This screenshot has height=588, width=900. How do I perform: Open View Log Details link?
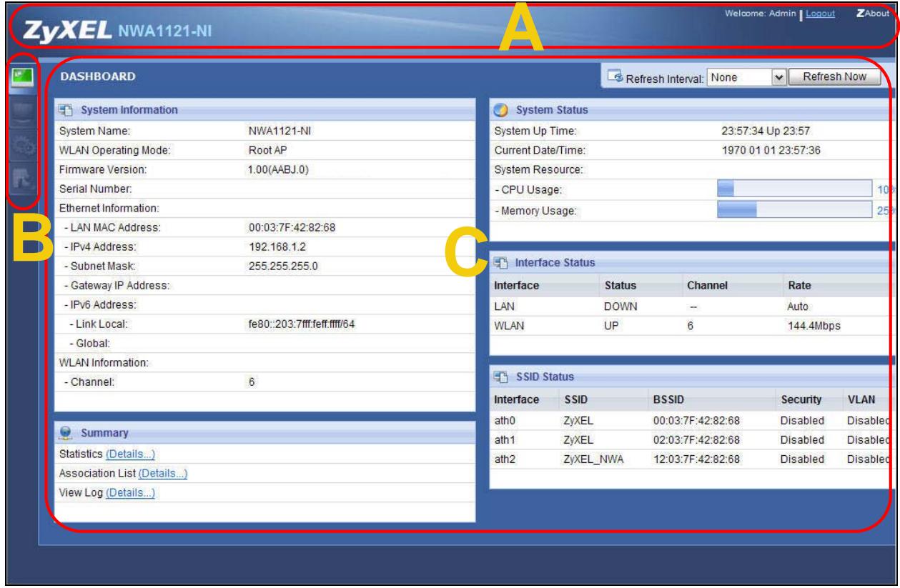[x=130, y=492]
